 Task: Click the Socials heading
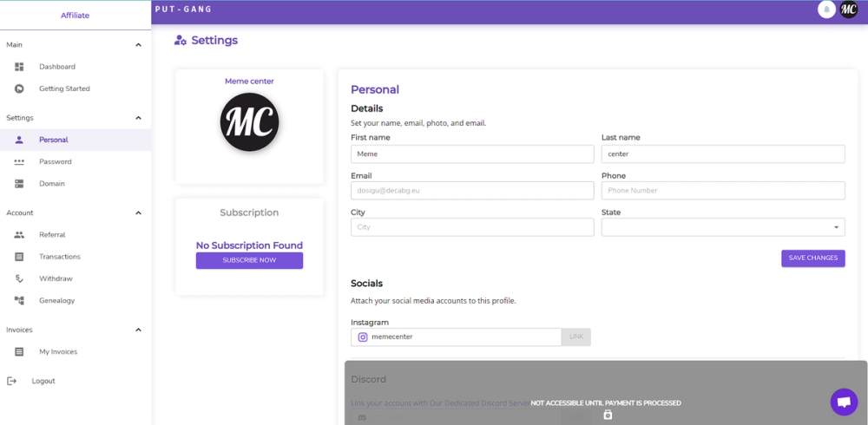(x=366, y=284)
